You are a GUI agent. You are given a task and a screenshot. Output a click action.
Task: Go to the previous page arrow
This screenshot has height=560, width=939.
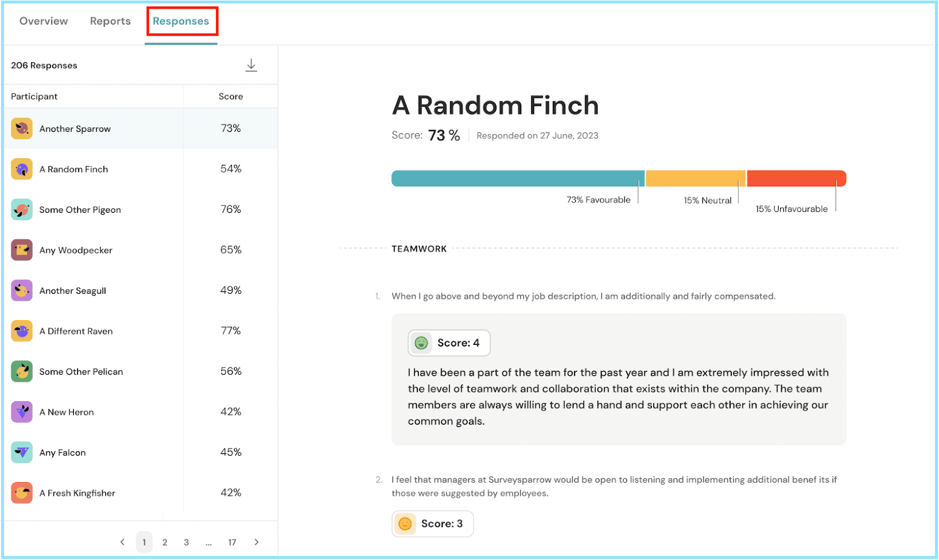pyautogui.click(x=122, y=542)
